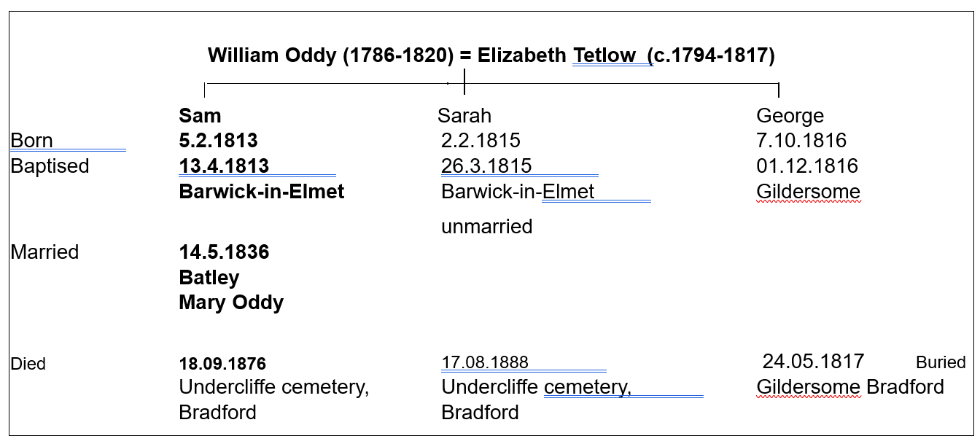Click the name Sarah
The width and height of the screenshot is (980, 444).
pyautogui.click(x=464, y=116)
